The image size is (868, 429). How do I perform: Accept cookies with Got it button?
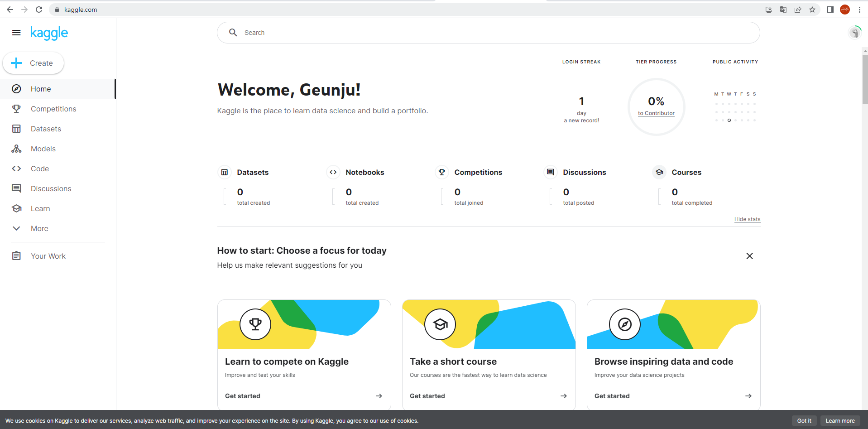point(805,421)
